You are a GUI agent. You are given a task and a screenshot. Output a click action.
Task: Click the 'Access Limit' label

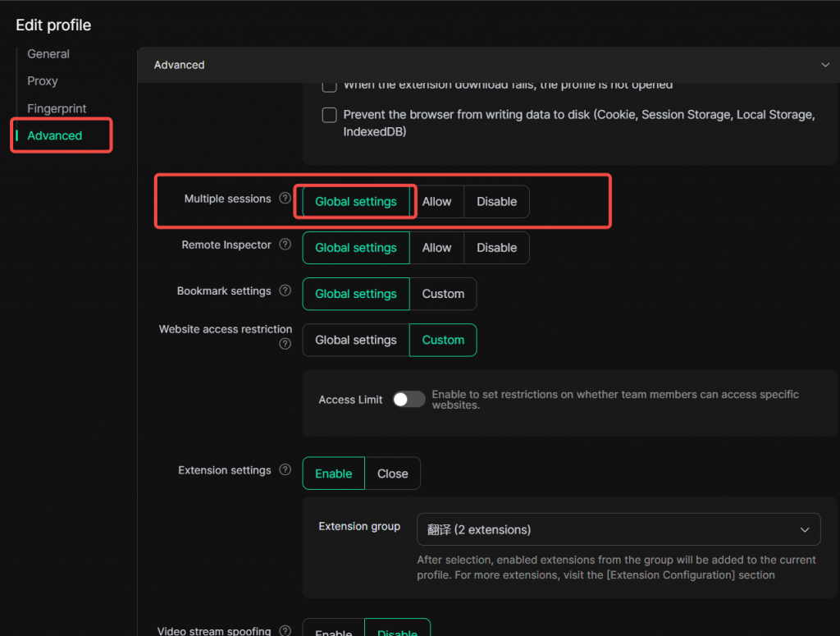click(350, 400)
